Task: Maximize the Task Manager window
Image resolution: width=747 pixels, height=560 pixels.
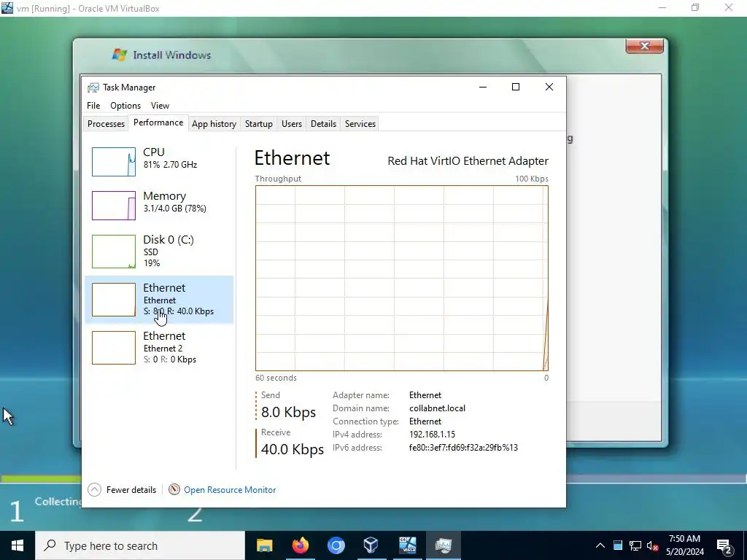Action: [x=516, y=87]
